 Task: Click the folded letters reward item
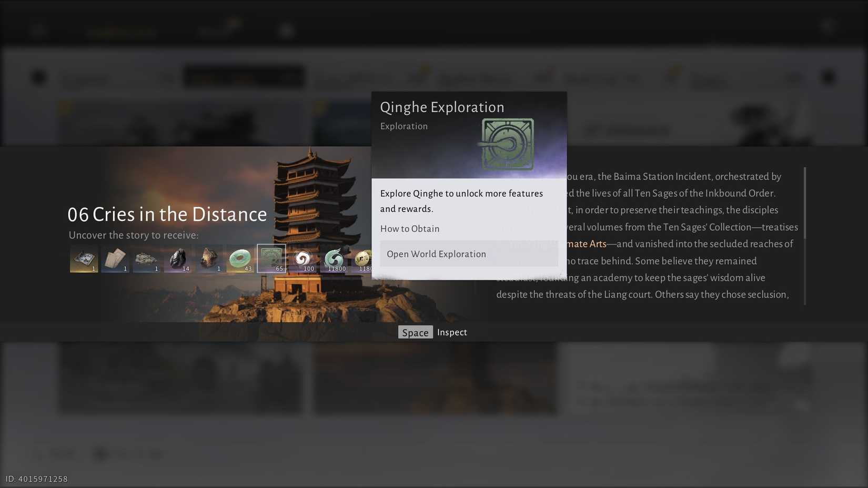[115, 258]
